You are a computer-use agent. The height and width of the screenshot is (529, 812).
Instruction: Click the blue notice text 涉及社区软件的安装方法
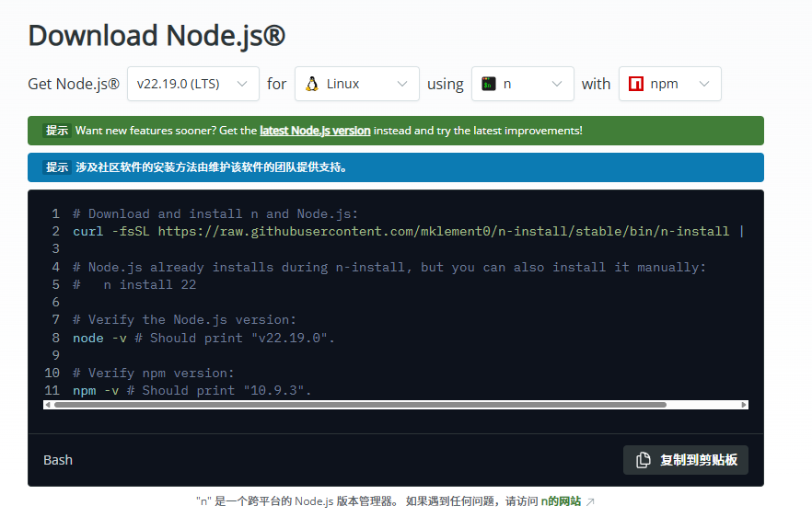pos(212,167)
